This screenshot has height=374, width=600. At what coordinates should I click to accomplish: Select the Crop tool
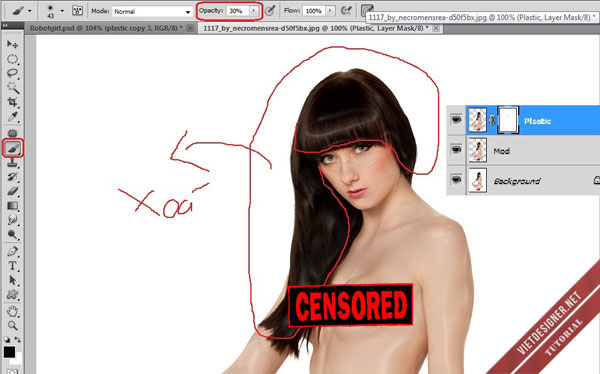12,102
